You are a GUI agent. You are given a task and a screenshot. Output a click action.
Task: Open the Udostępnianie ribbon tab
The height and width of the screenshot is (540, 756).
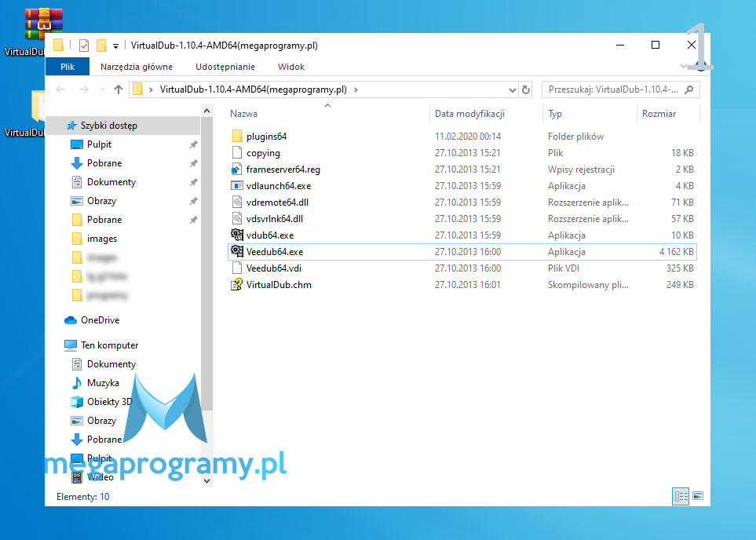click(x=225, y=67)
